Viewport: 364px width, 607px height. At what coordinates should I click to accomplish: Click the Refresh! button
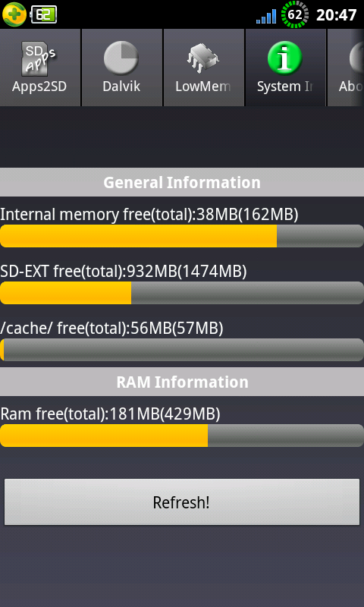click(182, 502)
